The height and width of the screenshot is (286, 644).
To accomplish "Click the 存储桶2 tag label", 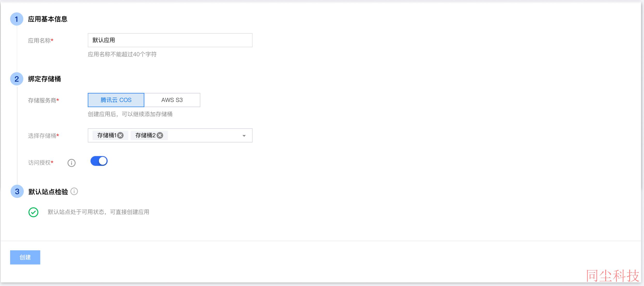I will click(145, 136).
